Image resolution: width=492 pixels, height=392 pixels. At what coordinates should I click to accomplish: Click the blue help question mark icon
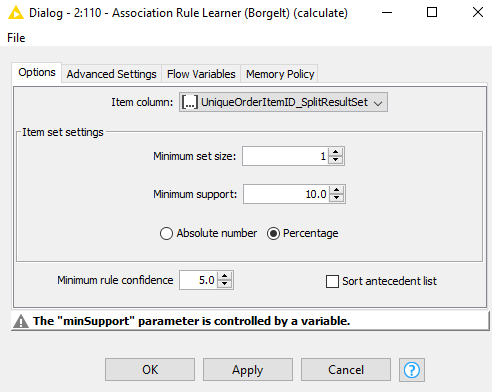412,370
